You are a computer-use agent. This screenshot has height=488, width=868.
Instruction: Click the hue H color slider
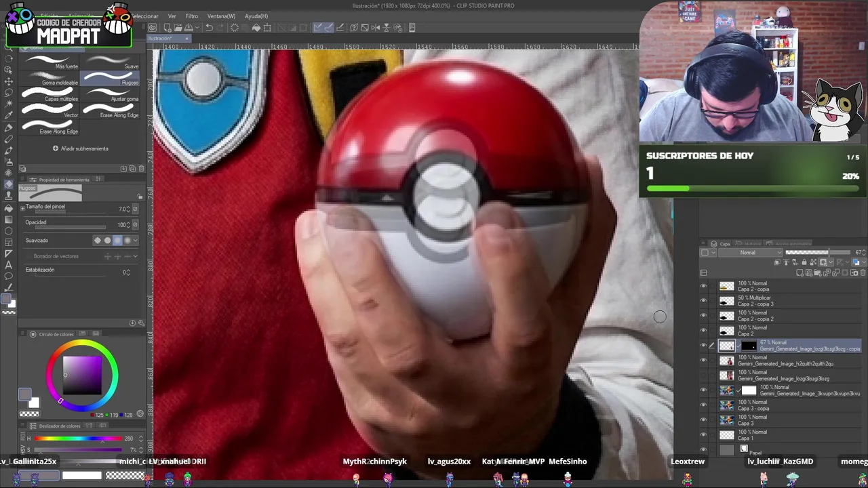79,439
